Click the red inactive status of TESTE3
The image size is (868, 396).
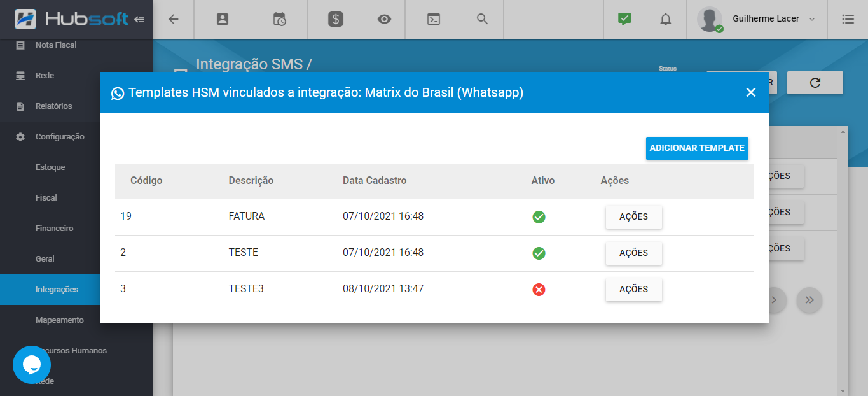point(539,290)
